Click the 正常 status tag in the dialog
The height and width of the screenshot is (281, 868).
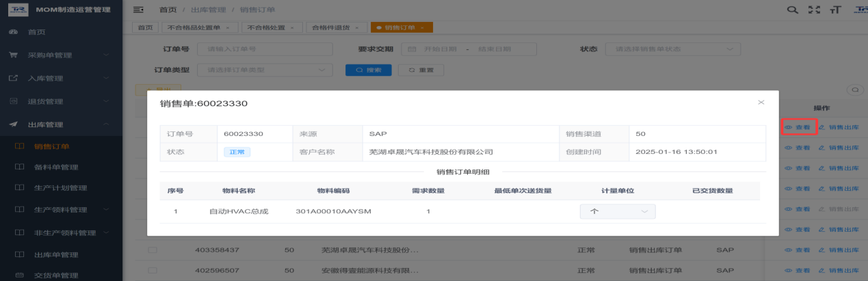coord(237,152)
